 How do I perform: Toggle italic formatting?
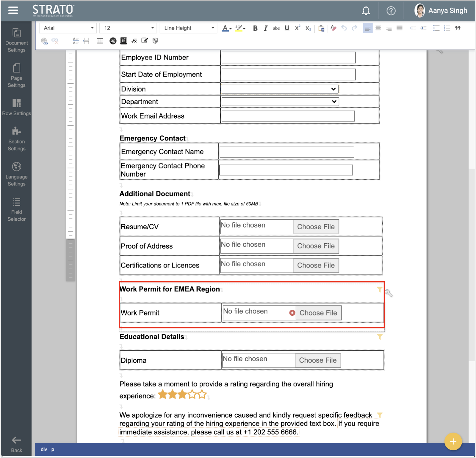[x=266, y=28]
